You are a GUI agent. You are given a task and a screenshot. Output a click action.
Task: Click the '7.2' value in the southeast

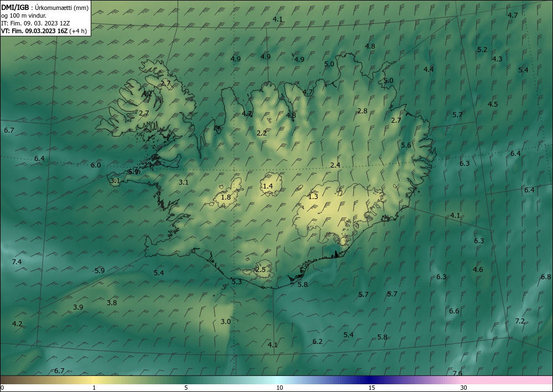[520, 321]
